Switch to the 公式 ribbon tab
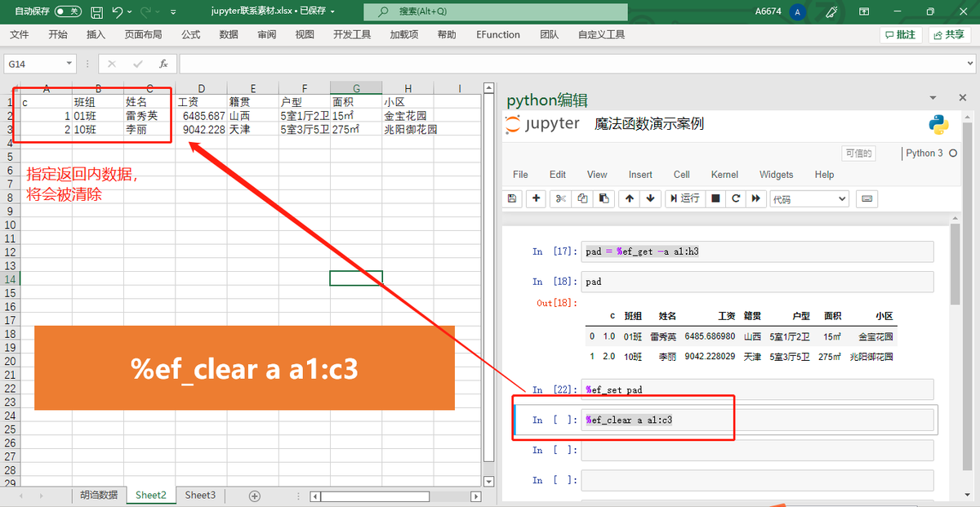 (191, 35)
